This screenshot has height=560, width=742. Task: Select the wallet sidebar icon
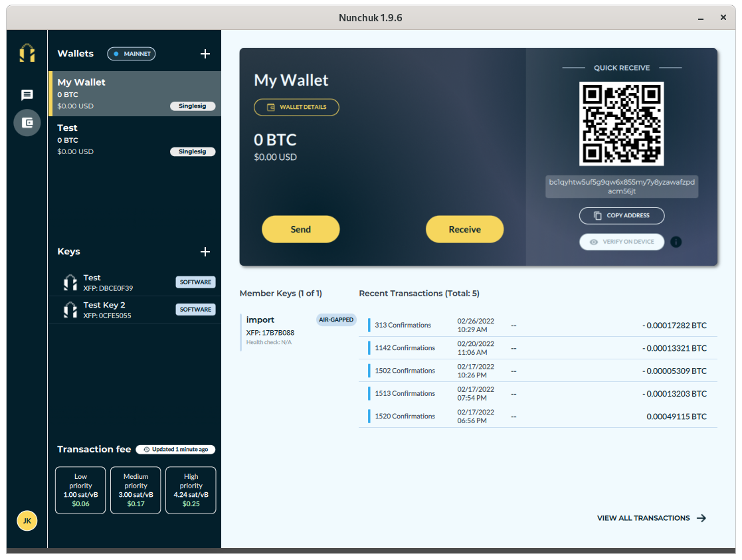pyautogui.click(x=27, y=123)
